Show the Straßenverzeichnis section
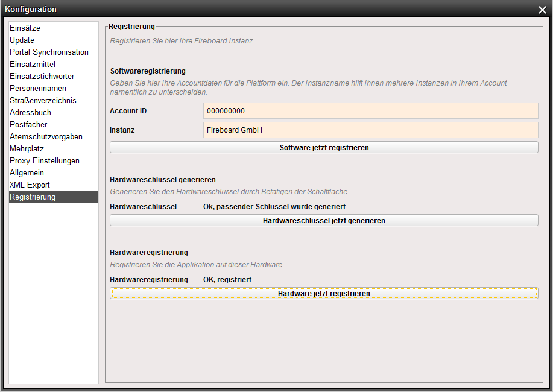553x392 pixels. 43,101
